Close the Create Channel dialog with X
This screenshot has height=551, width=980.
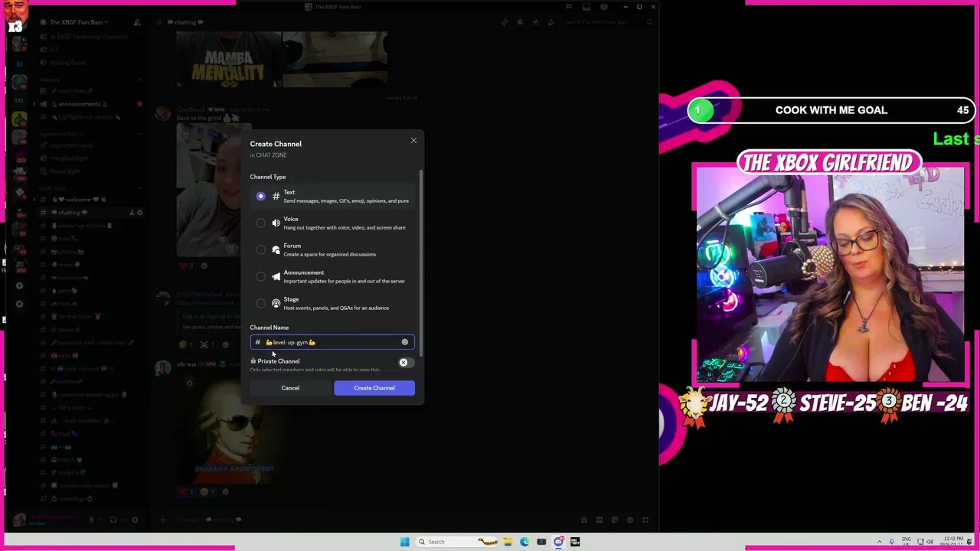tap(413, 141)
